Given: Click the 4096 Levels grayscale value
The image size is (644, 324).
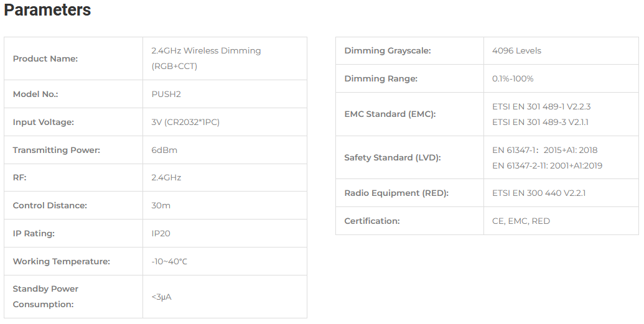Looking at the screenshot, I should 516,50.
